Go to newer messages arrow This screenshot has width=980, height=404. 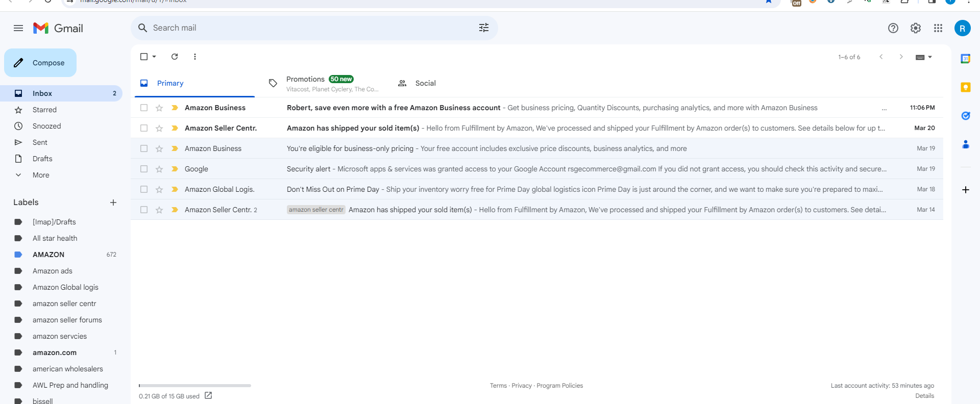click(x=881, y=57)
